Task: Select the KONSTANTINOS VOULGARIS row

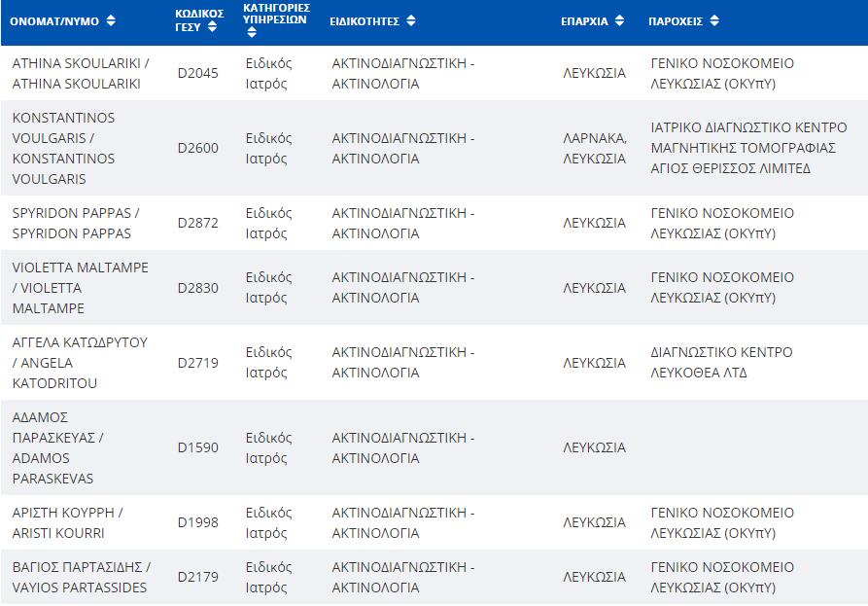Action: click(x=434, y=148)
